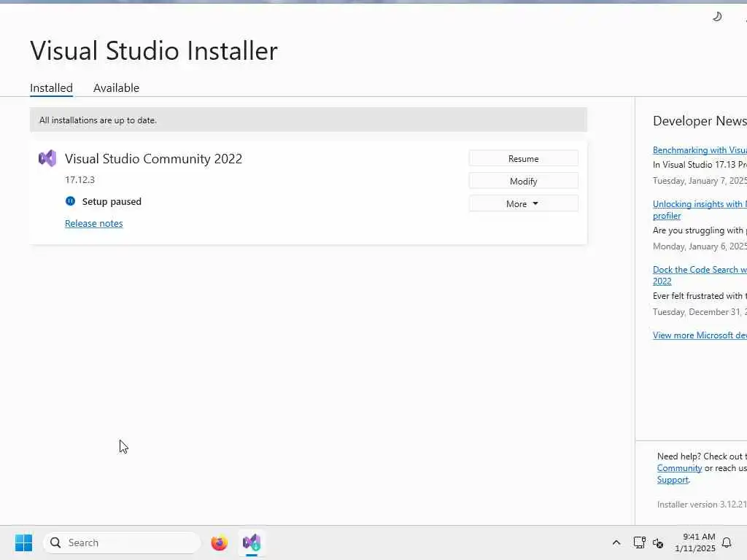Viewport: 747px width, 560px height.
Task: Click the Support link
Action: (673, 480)
